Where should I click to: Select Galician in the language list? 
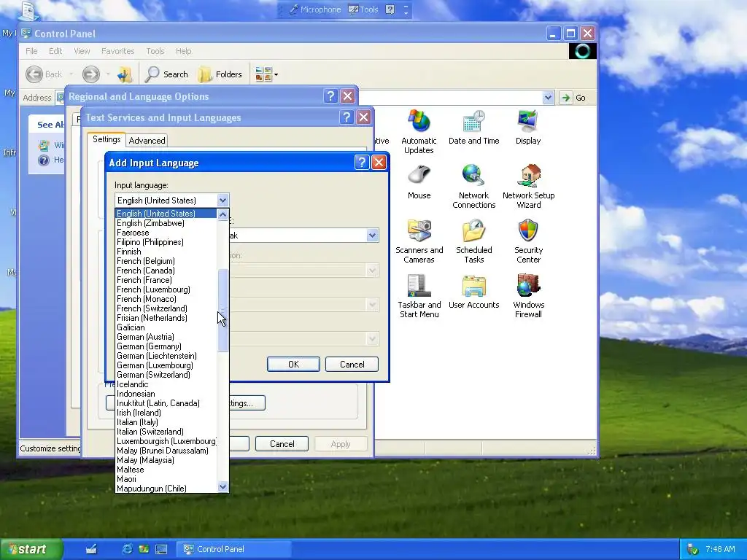pyautogui.click(x=166, y=327)
